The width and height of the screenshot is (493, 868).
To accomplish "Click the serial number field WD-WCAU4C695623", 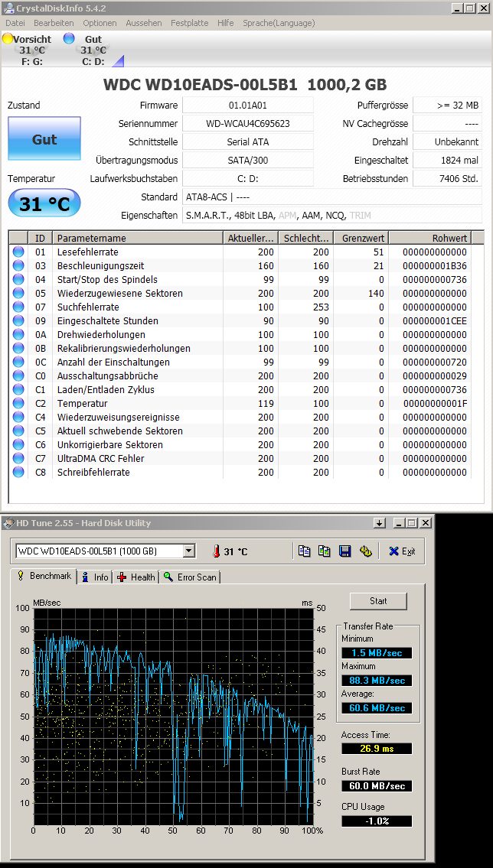I will click(x=247, y=123).
